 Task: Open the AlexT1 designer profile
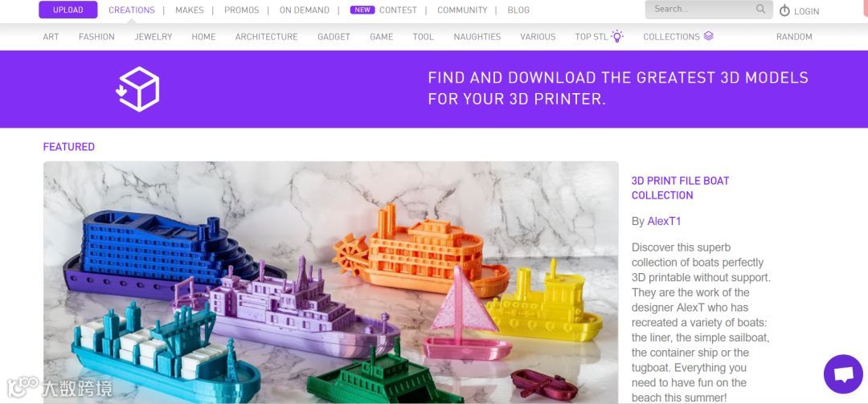click(665, 222)
